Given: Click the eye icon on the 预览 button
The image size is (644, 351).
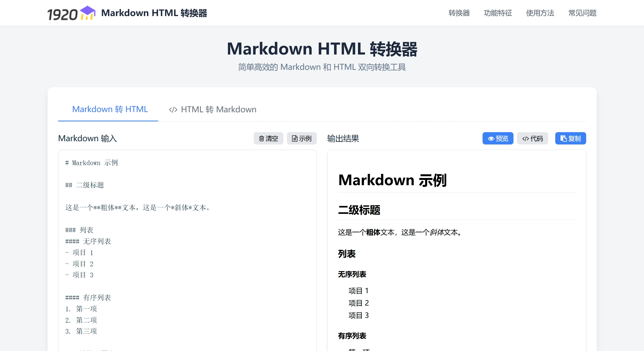Looking at the screenshot, I should tap(491, 138).
